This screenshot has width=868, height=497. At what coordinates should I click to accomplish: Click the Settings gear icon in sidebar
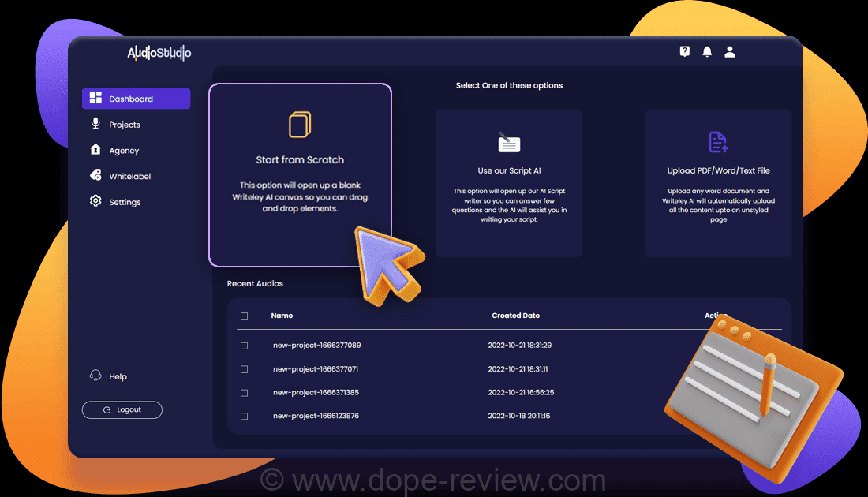(95, 201)
